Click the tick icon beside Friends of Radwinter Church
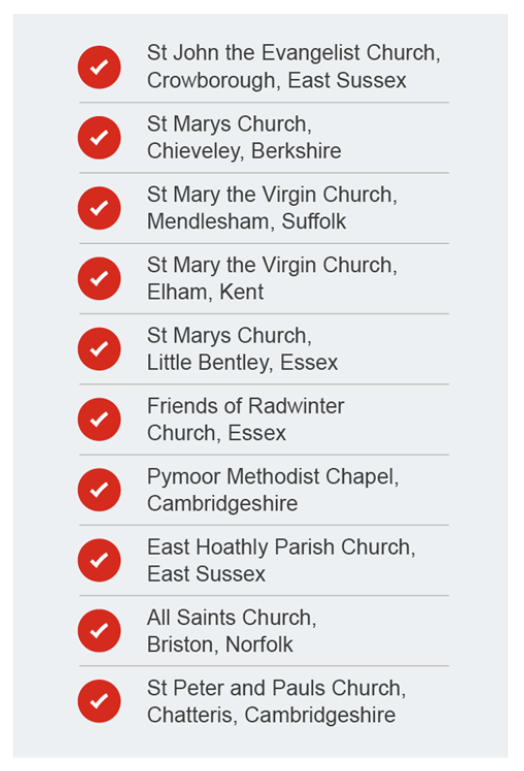 [x=99, y=419]
